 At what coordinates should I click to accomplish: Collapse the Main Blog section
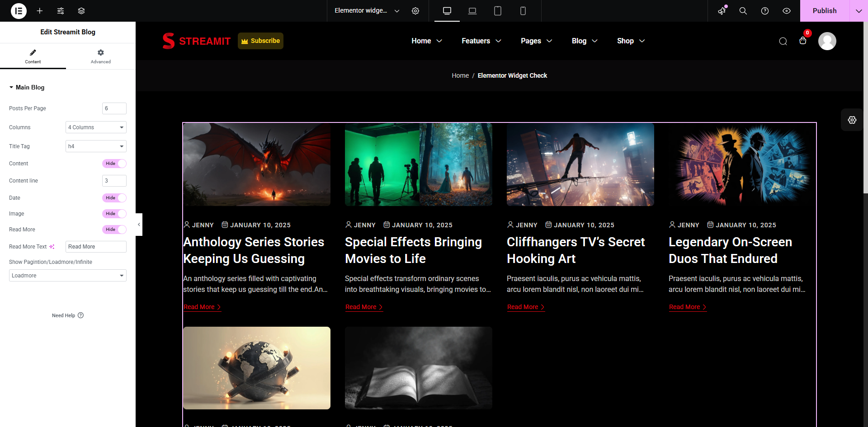27,87
